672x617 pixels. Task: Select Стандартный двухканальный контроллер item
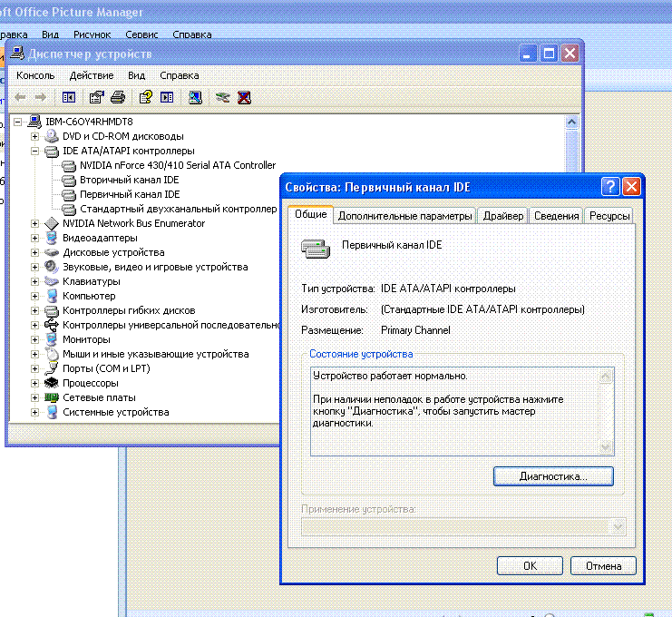coord(179,210)
